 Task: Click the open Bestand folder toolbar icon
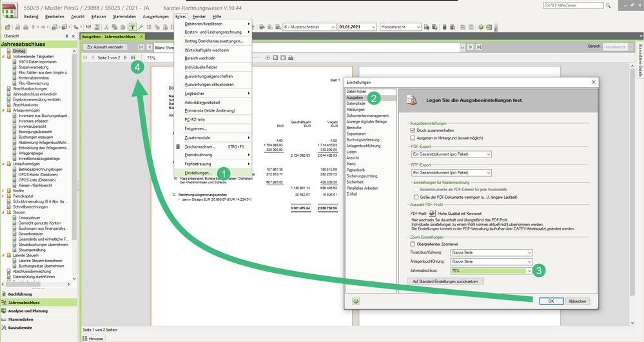(7, 27)
